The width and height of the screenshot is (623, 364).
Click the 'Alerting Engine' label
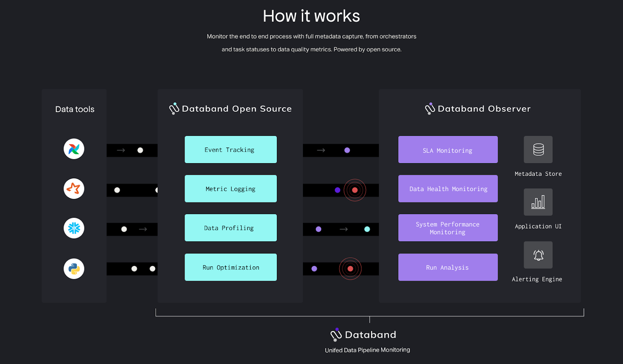537,279
